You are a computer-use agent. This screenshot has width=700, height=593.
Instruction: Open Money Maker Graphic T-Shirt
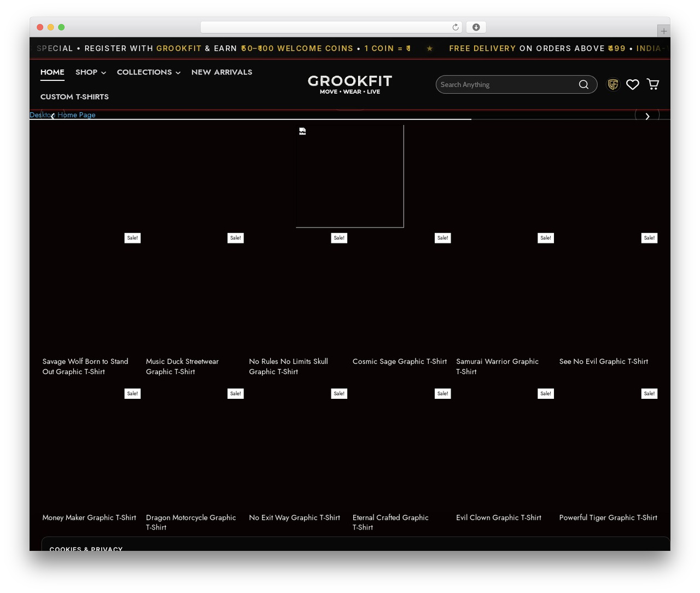coord(89,518)
